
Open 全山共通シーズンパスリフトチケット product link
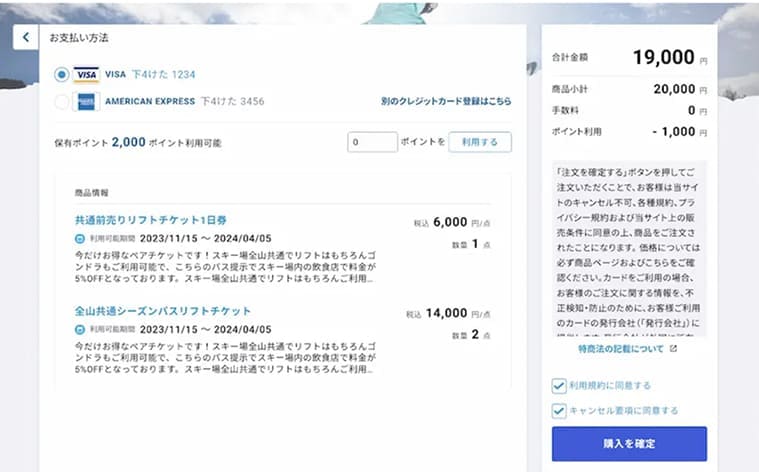click(x=163, y=311)
